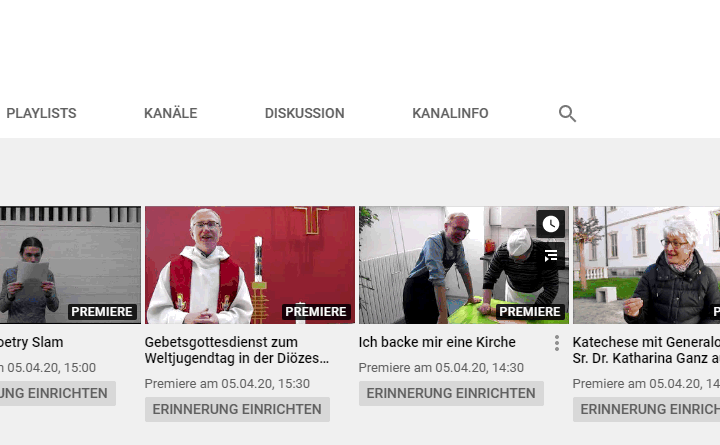Click the Watch Later clock icon on the baking video
This screenshot has height=445, width=720.
point(551,224)
